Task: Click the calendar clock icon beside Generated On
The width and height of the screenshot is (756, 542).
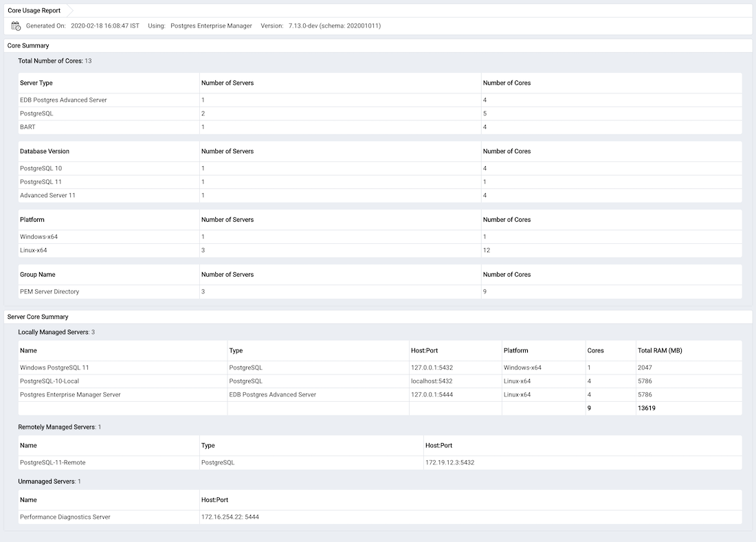Action: click(x=16, y=26)
